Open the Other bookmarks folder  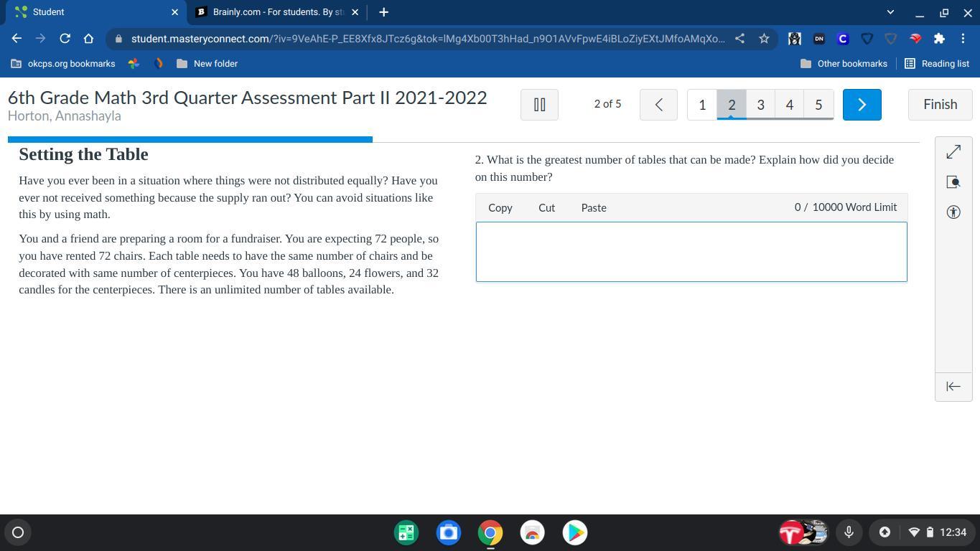point(844,64)
